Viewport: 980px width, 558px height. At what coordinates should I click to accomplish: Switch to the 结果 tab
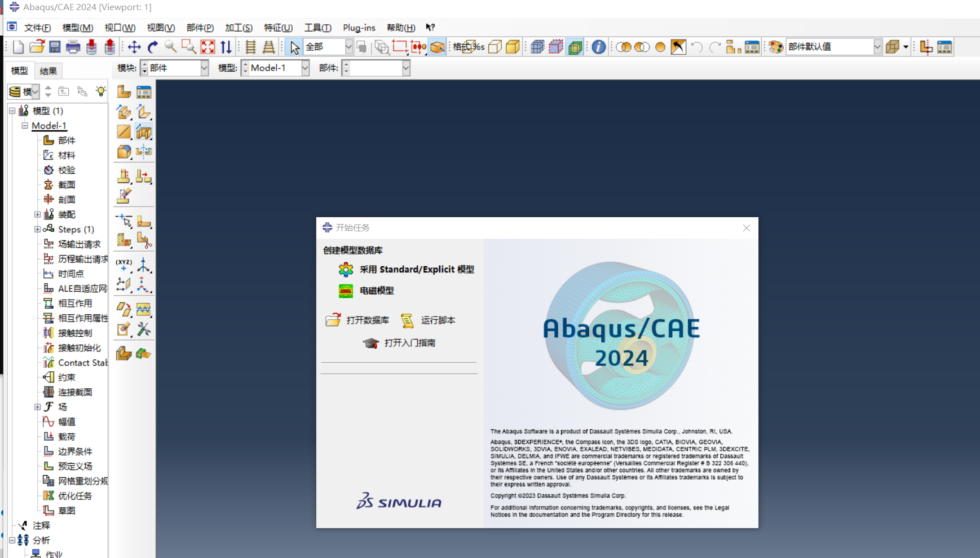[48, 71]
